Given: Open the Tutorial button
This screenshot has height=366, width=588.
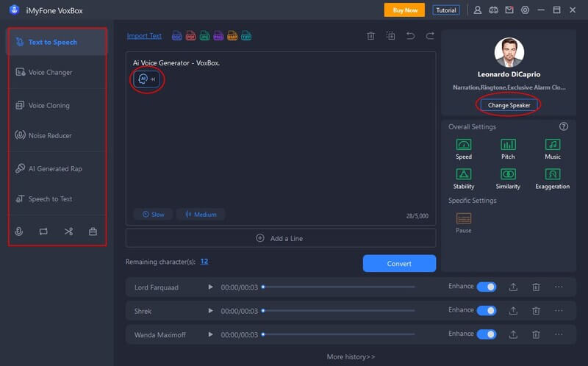Looking at the screenshot, I should coord(446,10).
